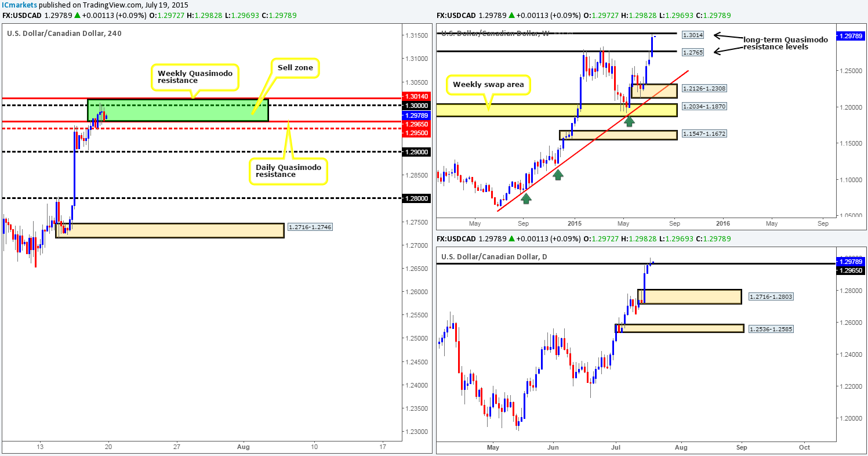Click the 'U.S. Dollar/Canadian Dollar, D' chart title

pos(495,257)
